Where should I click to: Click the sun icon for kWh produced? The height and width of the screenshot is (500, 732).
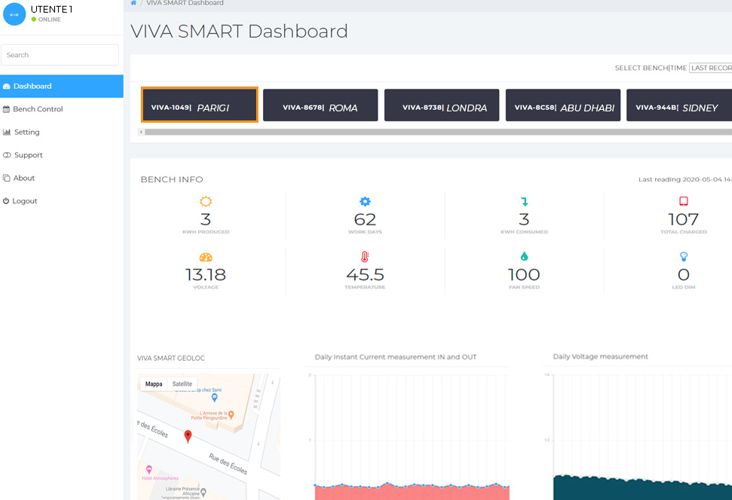click(x=206, y=201)
